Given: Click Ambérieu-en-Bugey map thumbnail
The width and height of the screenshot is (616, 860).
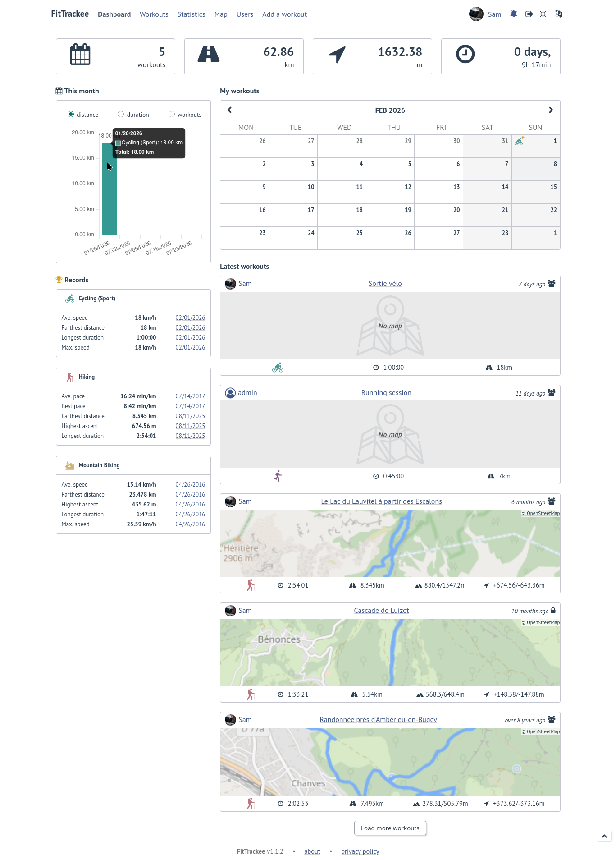Looking at the screenshot, I should click(390, 762).
